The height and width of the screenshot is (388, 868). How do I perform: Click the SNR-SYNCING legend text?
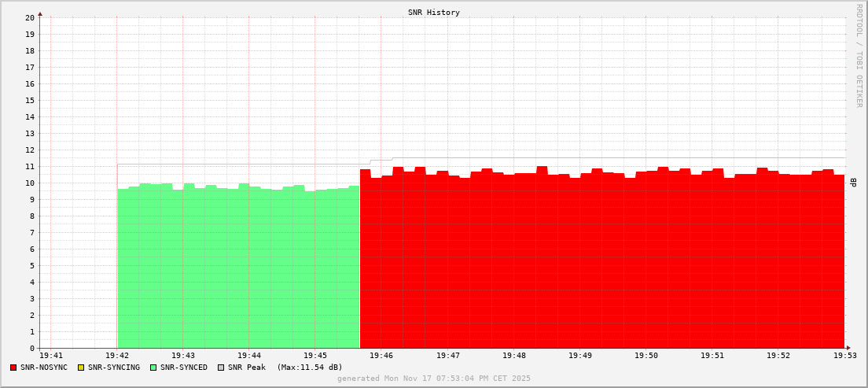point(114,368)
